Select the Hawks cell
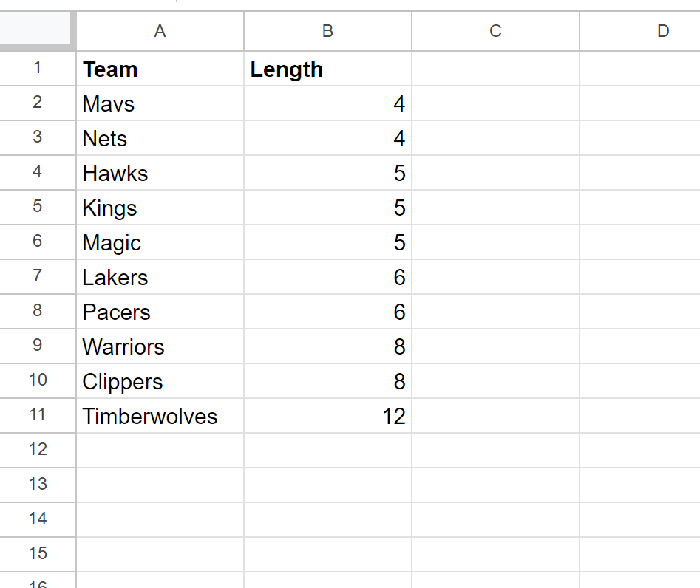This screenshot has height=588, width=700. tap(160, 173)
